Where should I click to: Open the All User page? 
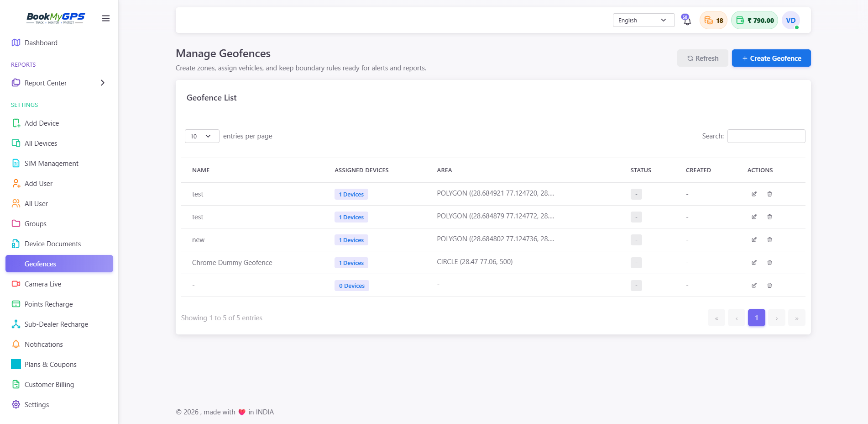tap(59, 204)
